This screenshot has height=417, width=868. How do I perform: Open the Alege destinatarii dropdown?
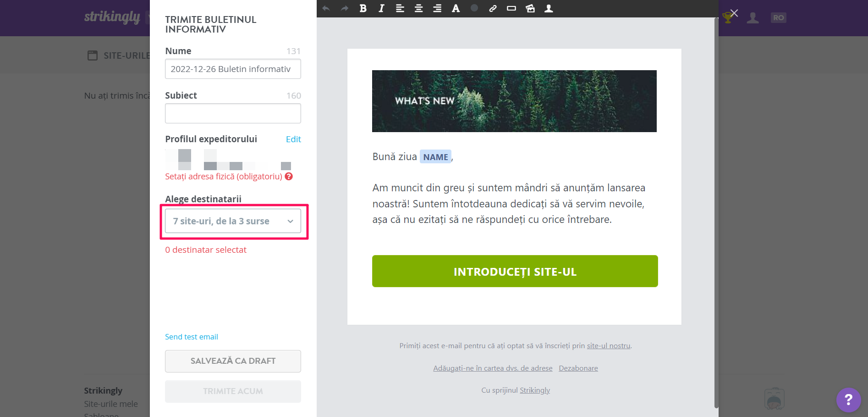coord(233,221)
